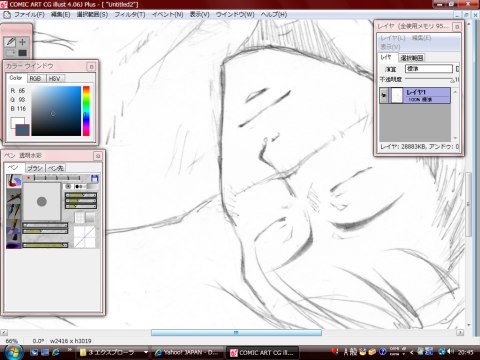Viewport: 480px width, 360px height.
Task: Select the single round brush-tip shape button
Action: [x=69, y=186]
